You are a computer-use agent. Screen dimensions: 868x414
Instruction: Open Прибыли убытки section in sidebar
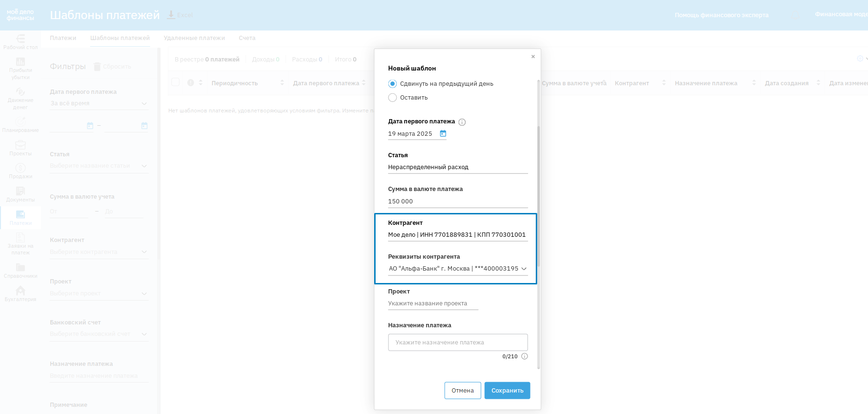(x=20, y=69)
